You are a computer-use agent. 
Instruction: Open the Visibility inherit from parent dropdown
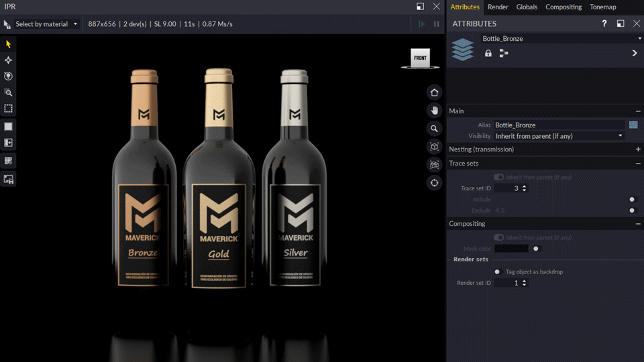pyautogui.click(x=559, y=136)
